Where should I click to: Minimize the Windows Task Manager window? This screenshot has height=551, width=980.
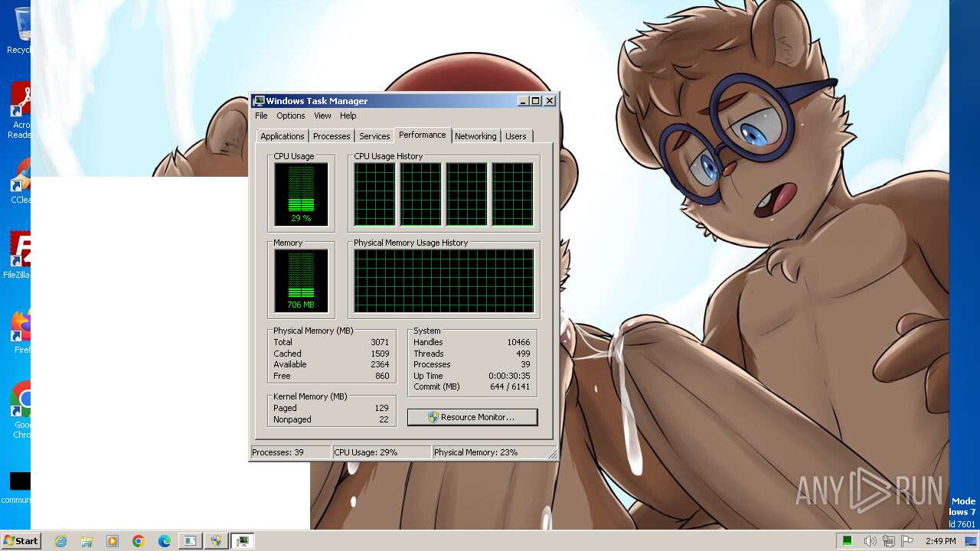523,101
